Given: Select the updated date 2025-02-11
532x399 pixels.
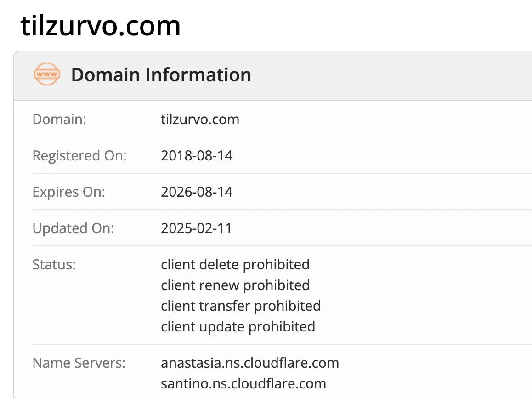Looking at the screenshot, I should click(197, 228).
